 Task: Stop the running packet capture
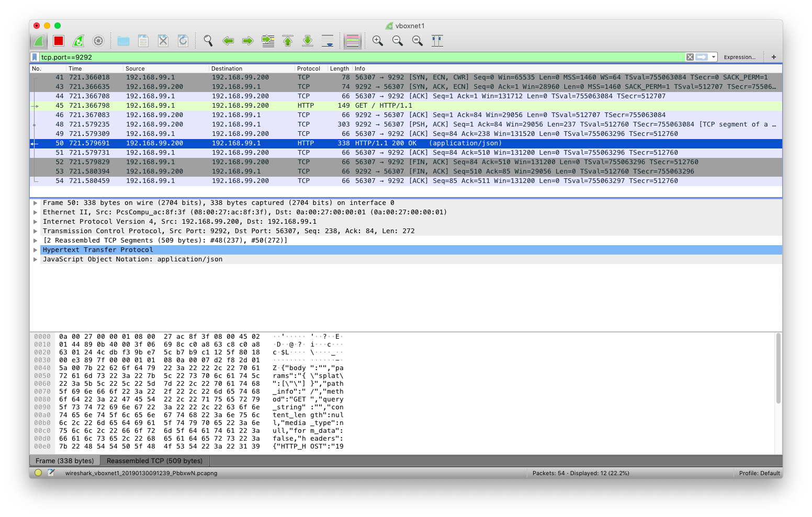pyautogui.click(x=59, y=41)
